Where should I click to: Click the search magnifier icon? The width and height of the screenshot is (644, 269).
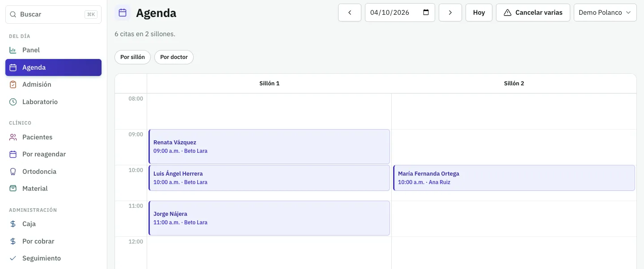tap(13, 14)
